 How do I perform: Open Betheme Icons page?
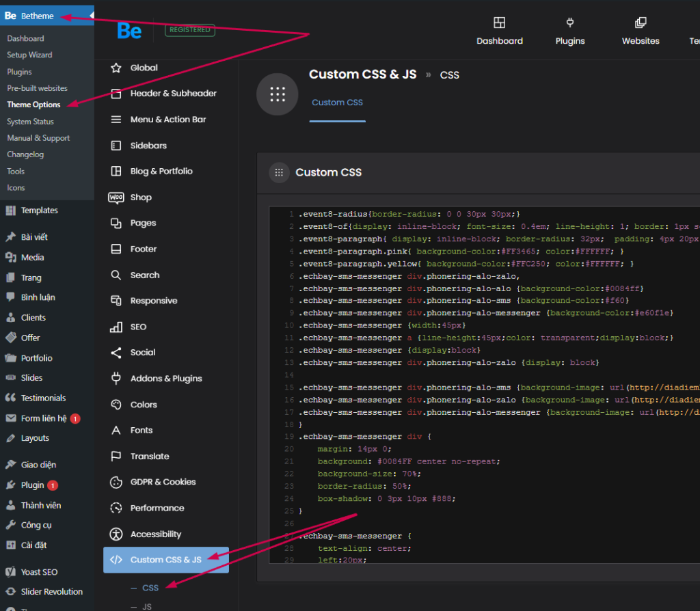tap(16, 188)
